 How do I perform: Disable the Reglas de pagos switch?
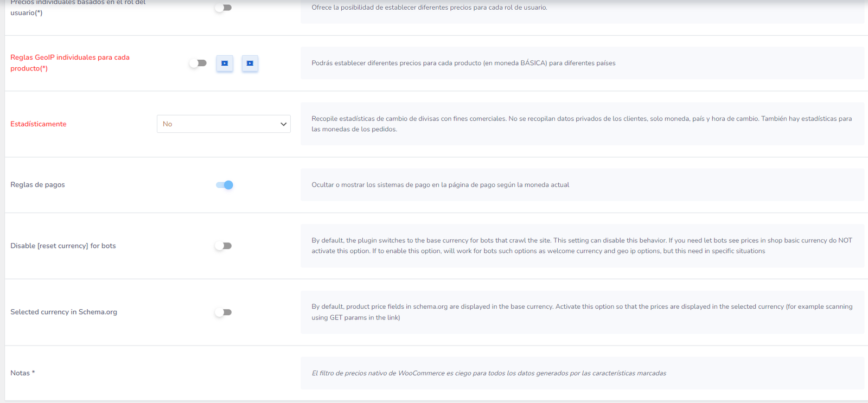coord(224,185)
